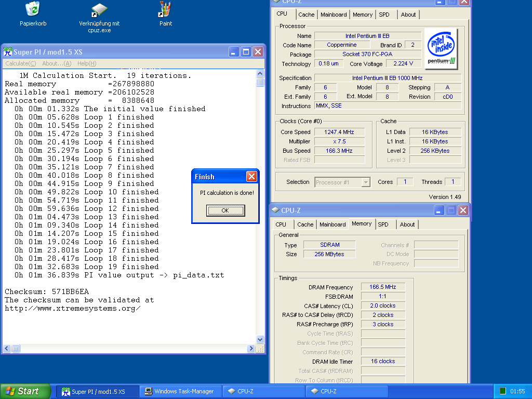
Task: Click the Instructions MMX, SSE field
Action: [x=388, y=105]
